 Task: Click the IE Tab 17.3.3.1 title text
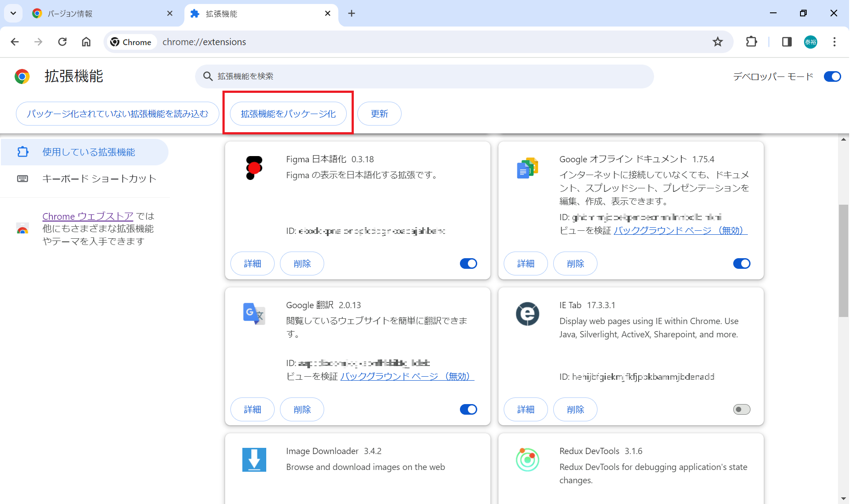click(587, 305)
